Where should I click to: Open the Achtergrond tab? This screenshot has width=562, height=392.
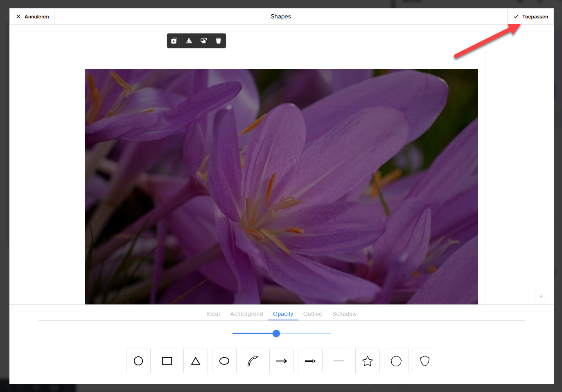(246, 314)
